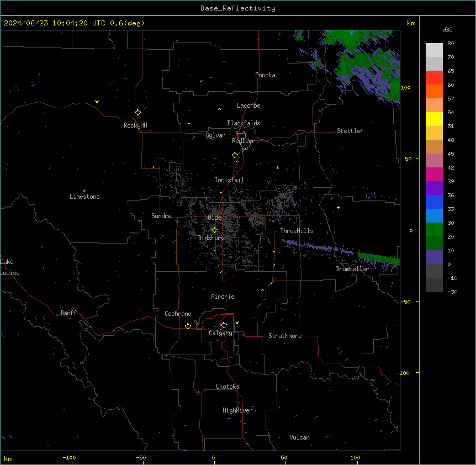Click the yellow V marker east of Calgary
The image size is (476, 465).
click(237, 323)
